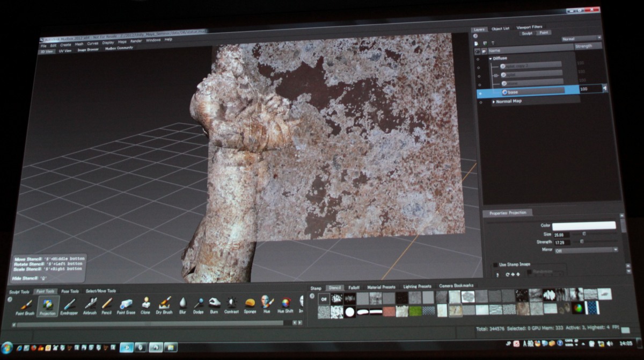
Task: Open the Mirror dropdown set to Off
Action: [586, 250]
